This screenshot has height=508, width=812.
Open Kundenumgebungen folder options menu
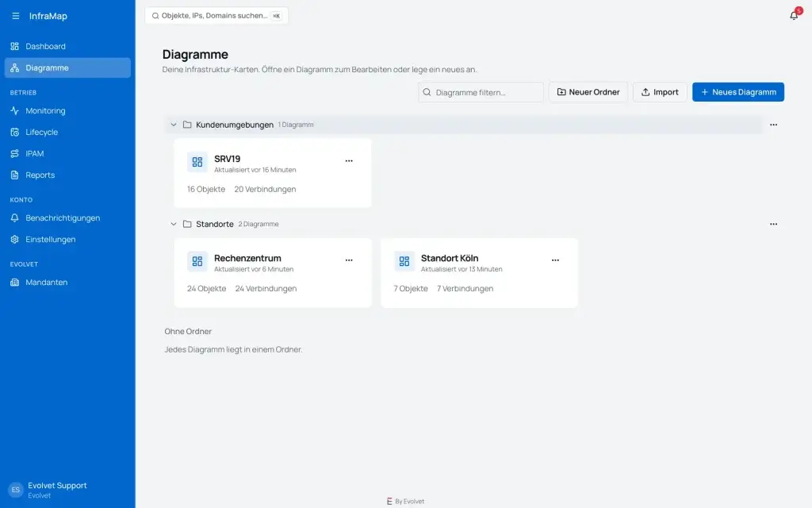click(773, 125)
